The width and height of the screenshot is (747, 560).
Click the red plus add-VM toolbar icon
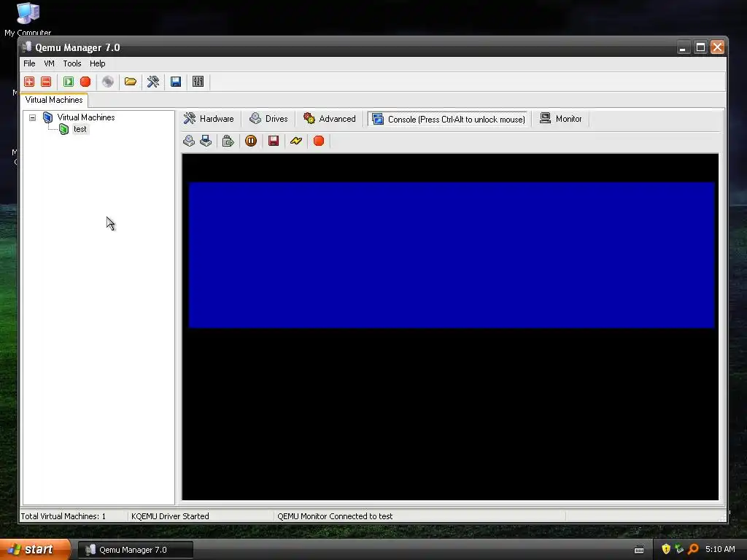(x=29, y=82)
